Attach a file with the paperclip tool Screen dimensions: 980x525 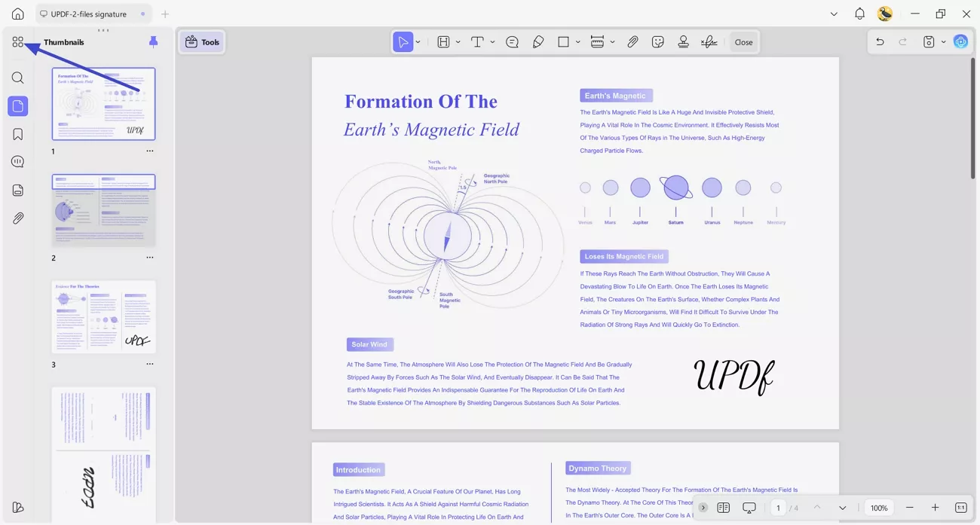tap(632, 41)
